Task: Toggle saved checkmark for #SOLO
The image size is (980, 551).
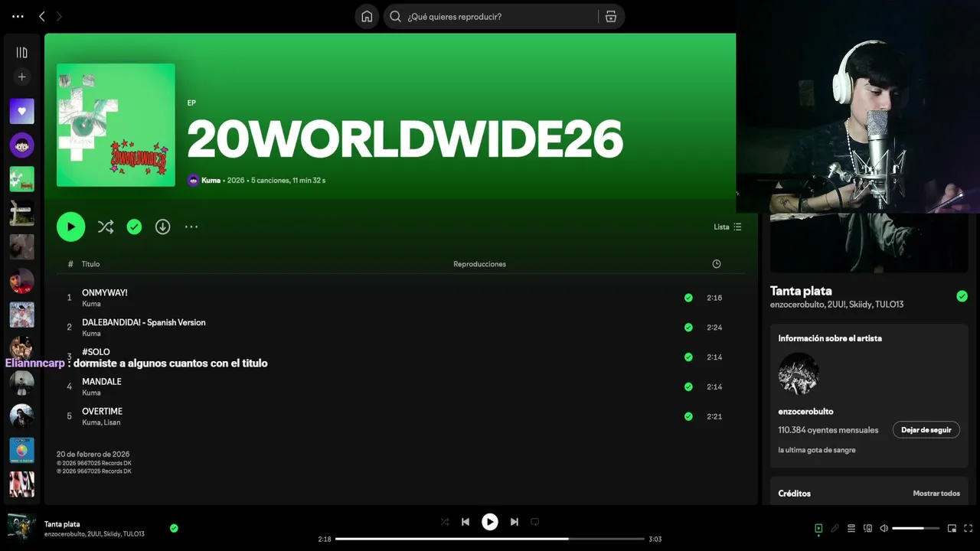Action: (688, 357)
